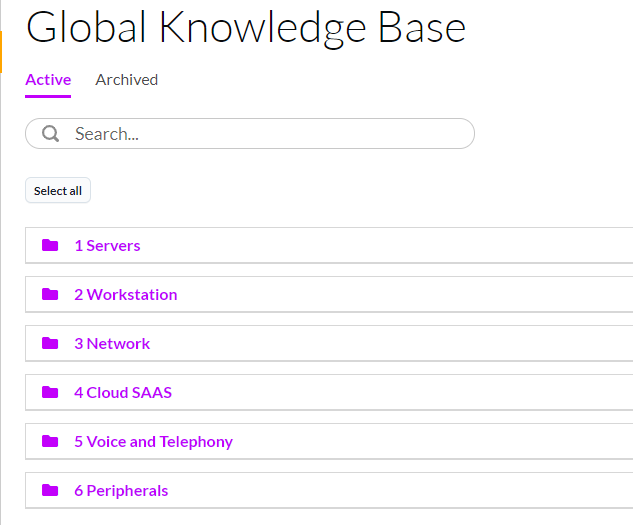Viewport: 633px width, 525px height.
Task: Select the Active tab
Action: coord(48,80)
